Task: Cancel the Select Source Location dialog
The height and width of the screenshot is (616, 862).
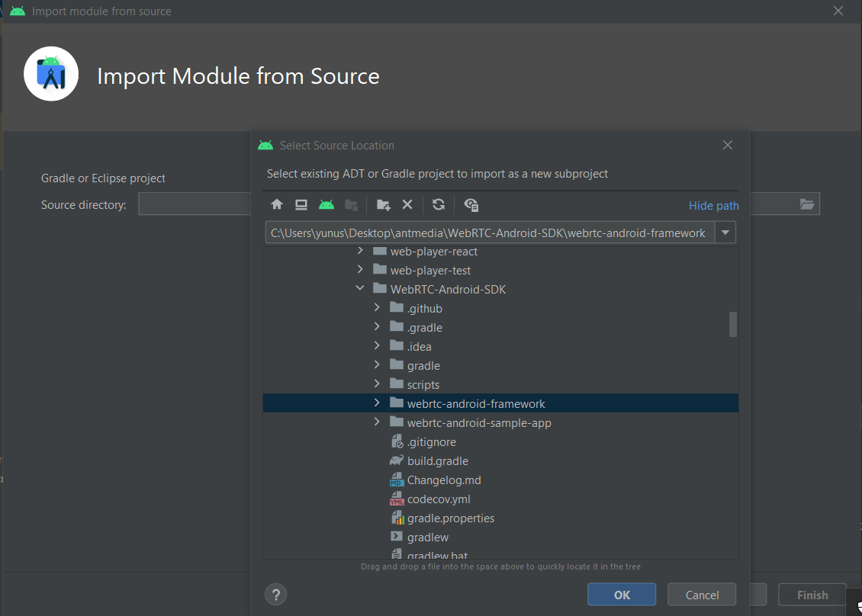Action: pos(702,595)
